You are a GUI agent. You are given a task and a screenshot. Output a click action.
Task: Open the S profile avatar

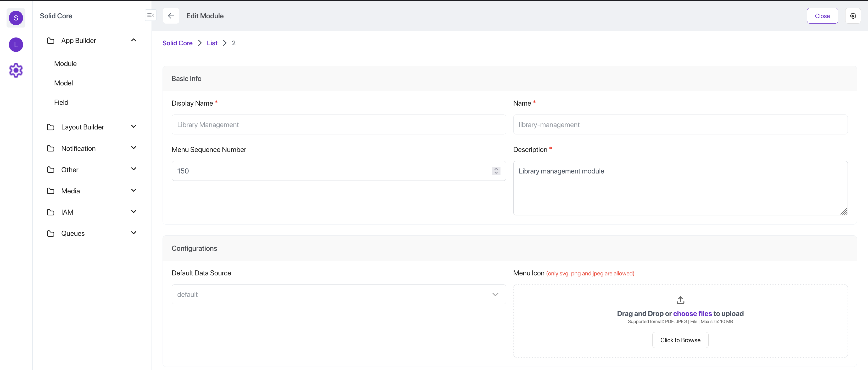point(15,18)
